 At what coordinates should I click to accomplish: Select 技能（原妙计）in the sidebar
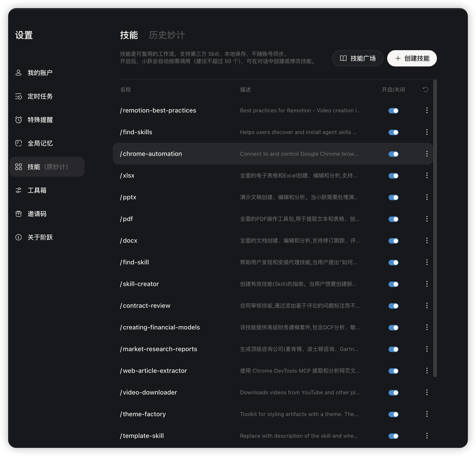47,167
